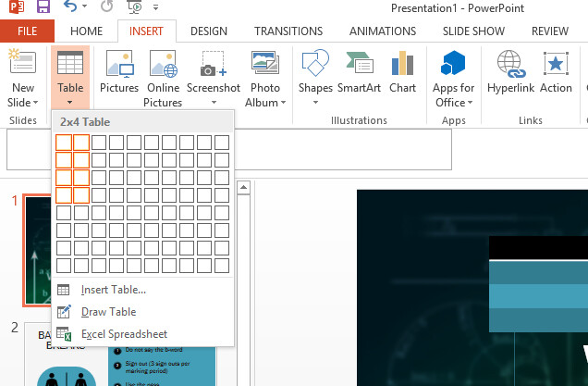This screenshot has height=386, width=588.
Task: Open the FILE tab
Action: tap(27, 31)
